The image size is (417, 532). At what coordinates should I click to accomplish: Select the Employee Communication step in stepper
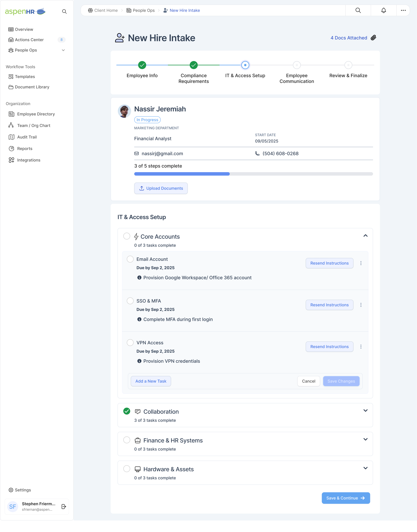[x=297, y=65]
